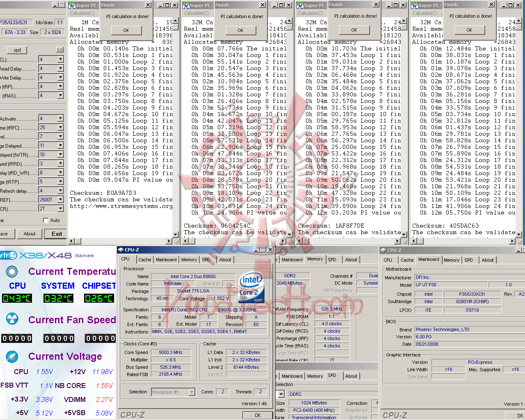Viewport: 525px width, 420px height.
Task: Open the Activate timing dropdown
Action: (61, 119)
